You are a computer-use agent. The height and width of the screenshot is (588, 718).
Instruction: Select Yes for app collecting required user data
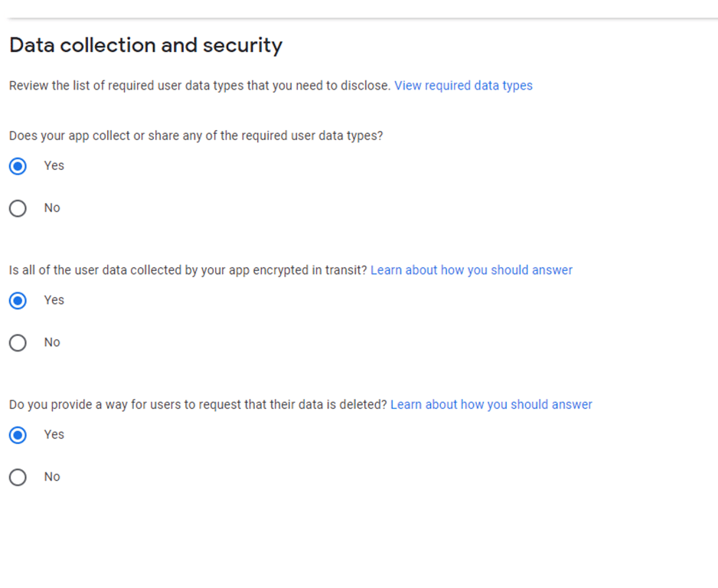[17, 165]
